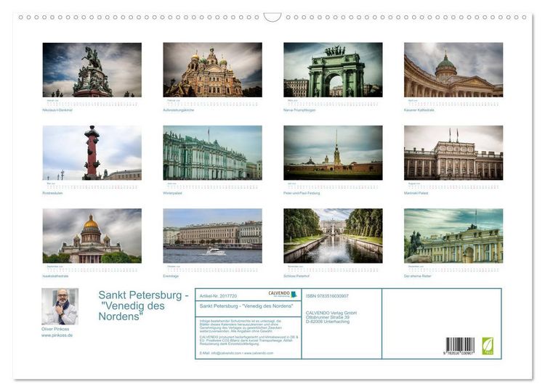Click the day-number strip under Kasaner Kathedrale photo

point(453,104)
